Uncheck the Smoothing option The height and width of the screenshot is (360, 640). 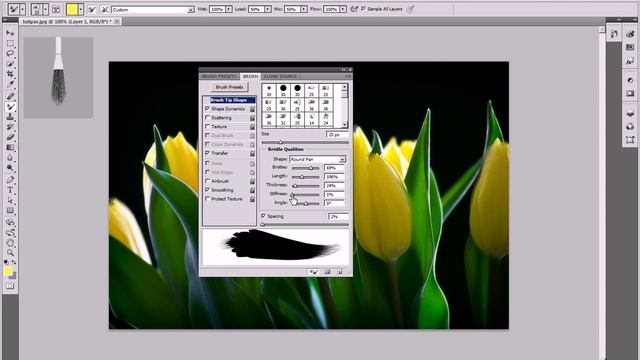(x=207, y=190)
